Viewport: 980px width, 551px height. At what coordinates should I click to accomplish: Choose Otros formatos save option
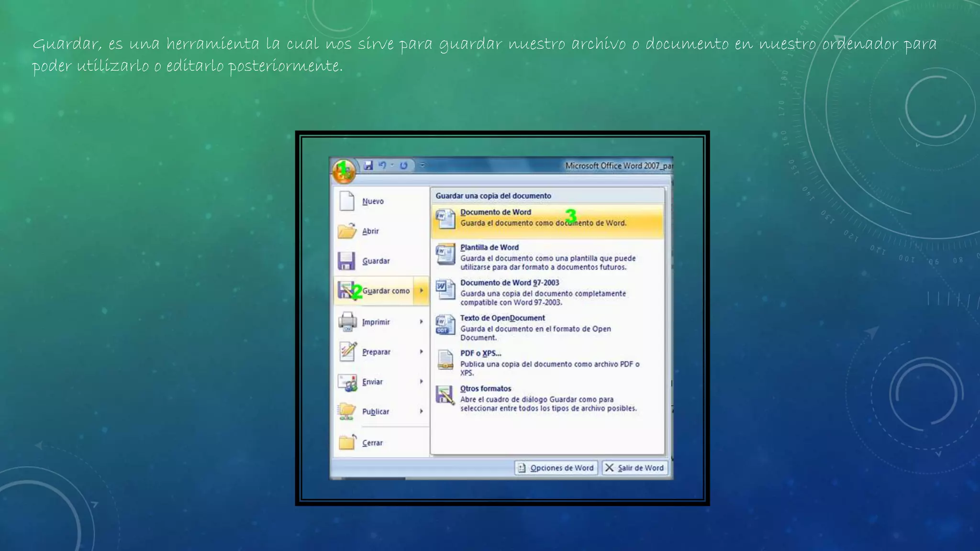(547, 398)
